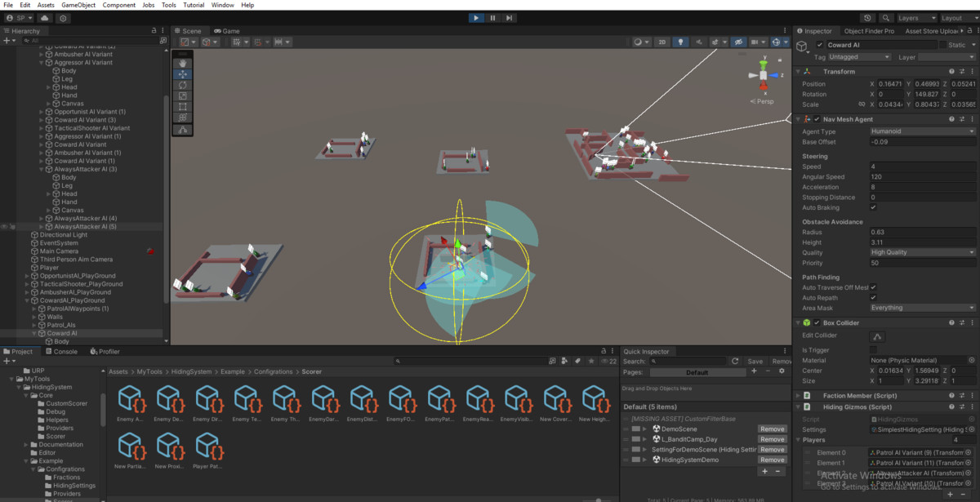Select the Rotate tool in the Scene toolbar
980x502 pixels.
click(181, 85)
